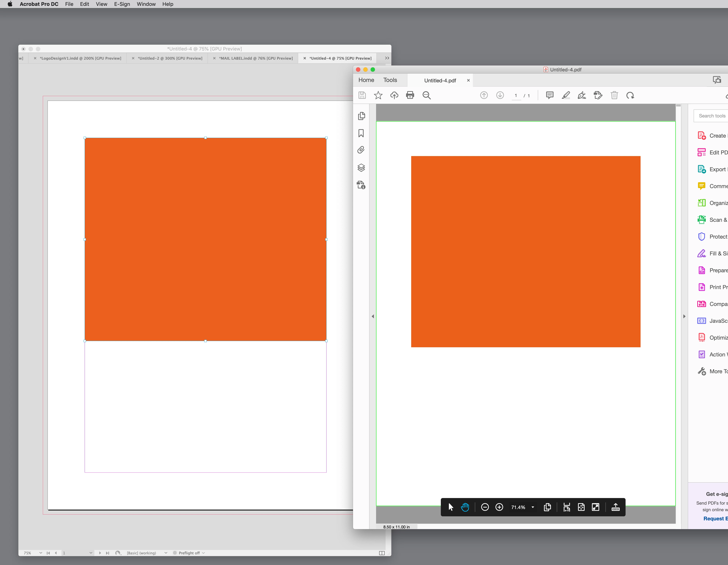Click the Search tools input field
This screenshot has height=565, width=728.
point(712,116)
